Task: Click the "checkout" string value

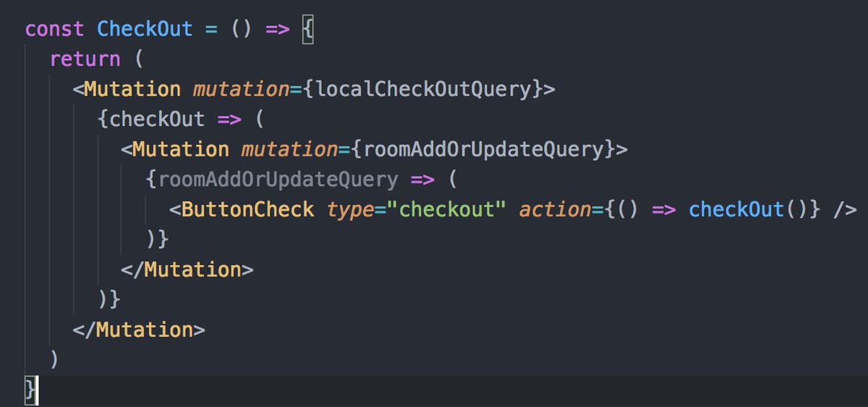Action: [x=446, y=210]
